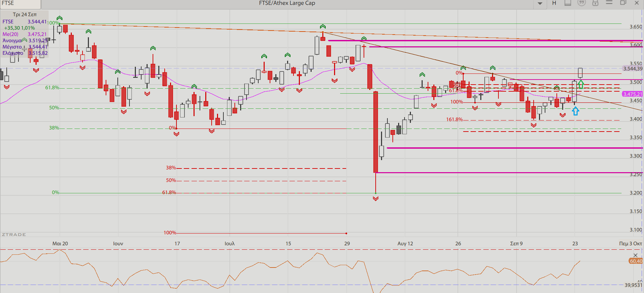Click the green 38% Fibonacci label
This screenshot has height=293, width=644.
click(x=54, y=128)
